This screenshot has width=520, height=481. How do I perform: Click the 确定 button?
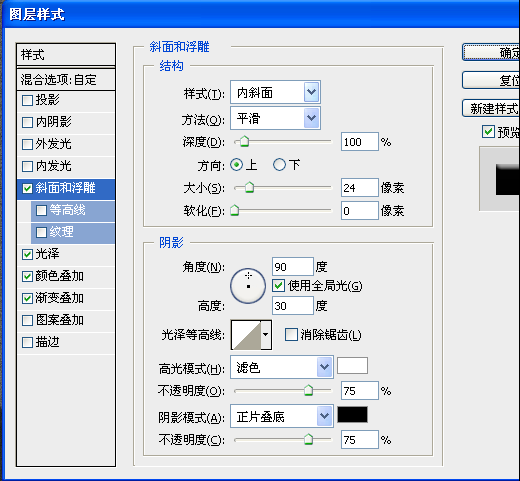[491, 52]
